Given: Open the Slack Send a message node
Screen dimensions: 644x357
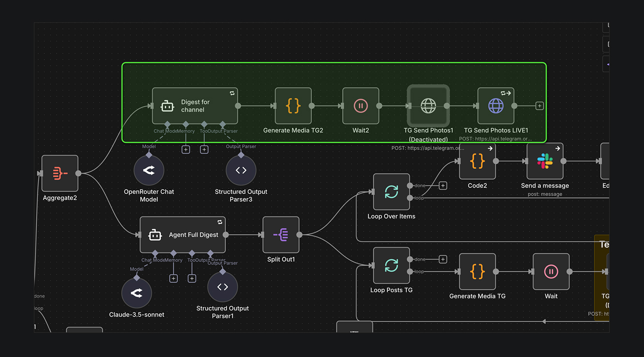Looking at the screenshot, I should click(x=545, y=161).
